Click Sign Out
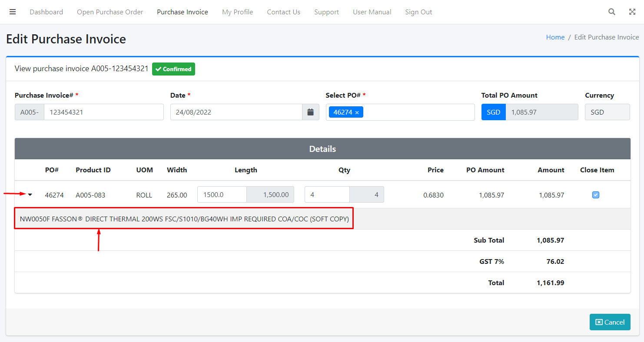Image resolution: width=644 pixels, height=342 pixels. [x=418, y=12]
